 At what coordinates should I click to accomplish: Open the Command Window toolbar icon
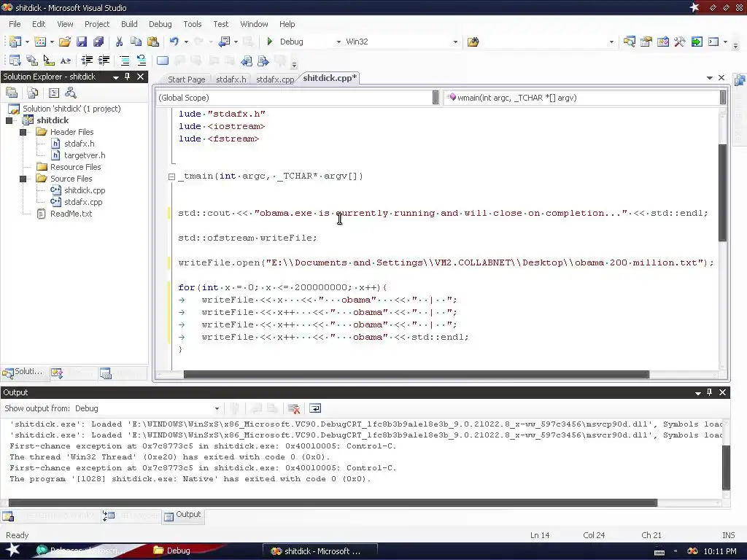click(713, 42)
